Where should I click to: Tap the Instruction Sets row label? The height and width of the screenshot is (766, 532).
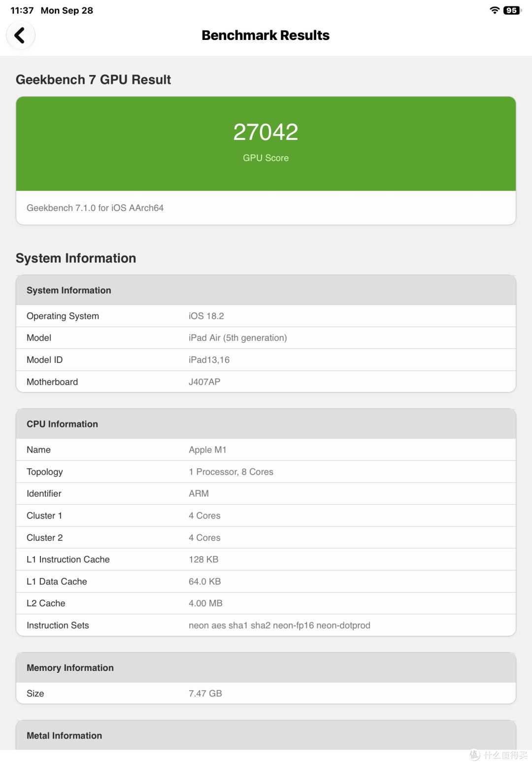[58, 626]
